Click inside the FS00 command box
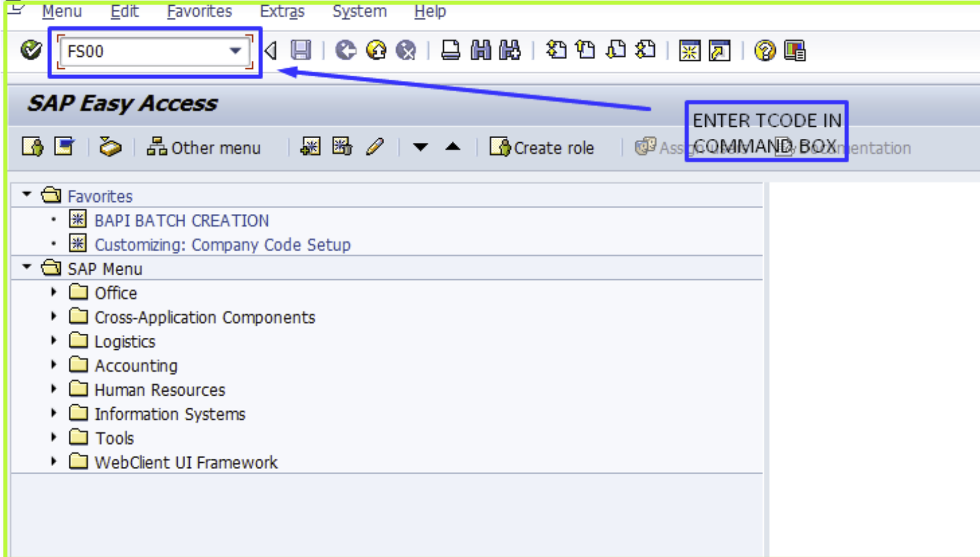980x557 pixels. (x=145, y=51)
